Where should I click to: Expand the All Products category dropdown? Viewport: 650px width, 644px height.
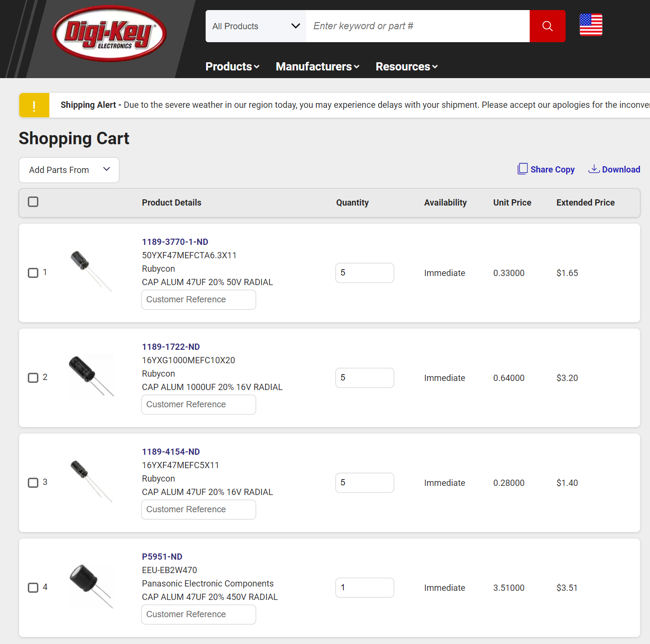256,26
